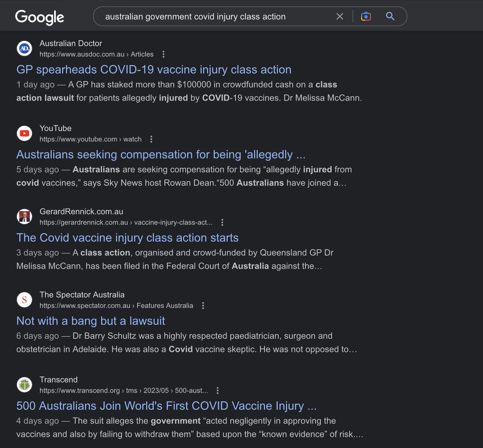Open Not with a bang but a lawsuit
483x448 pixels.
point(91,321)
